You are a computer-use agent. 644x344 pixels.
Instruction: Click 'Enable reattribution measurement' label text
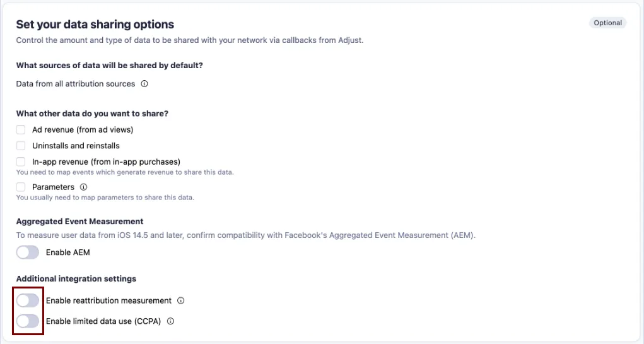coord(108,300)
